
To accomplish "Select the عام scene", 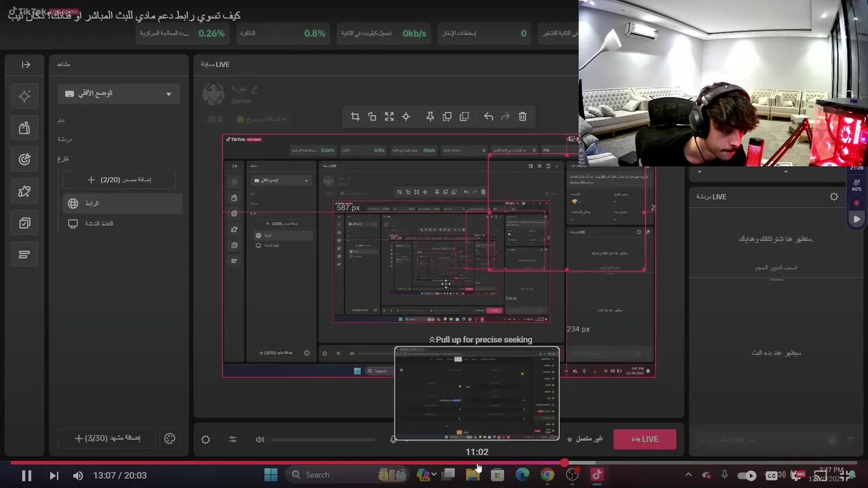I will coord(61,121).
